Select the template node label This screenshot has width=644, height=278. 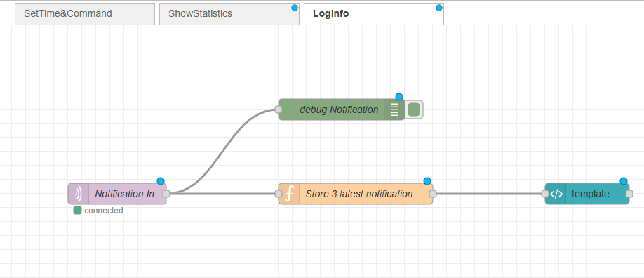[x=591, y=194]
